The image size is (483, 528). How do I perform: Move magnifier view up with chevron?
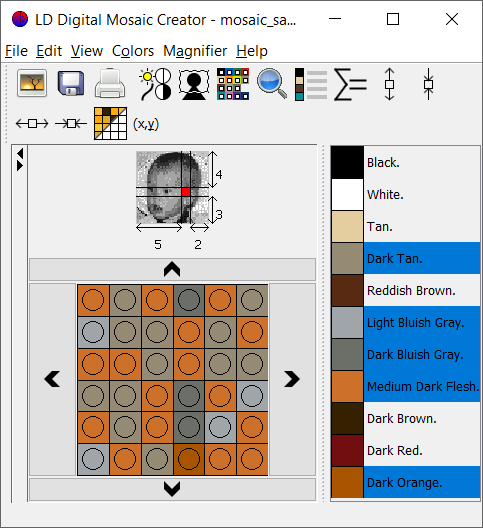[x=172, y=269]
